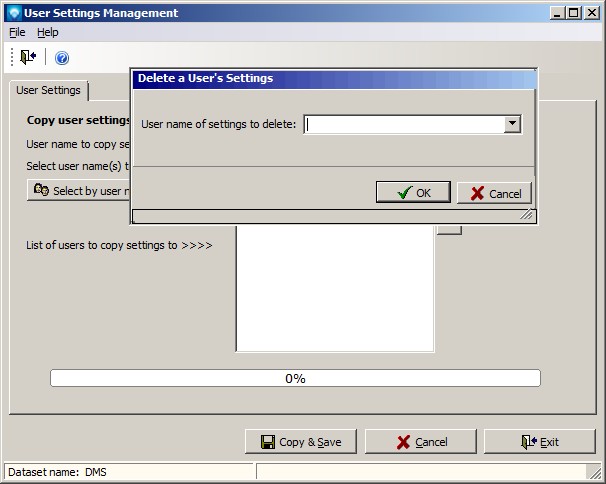
Task: Expand the user name to delete dropdown arrow
Action: point(512,124)
